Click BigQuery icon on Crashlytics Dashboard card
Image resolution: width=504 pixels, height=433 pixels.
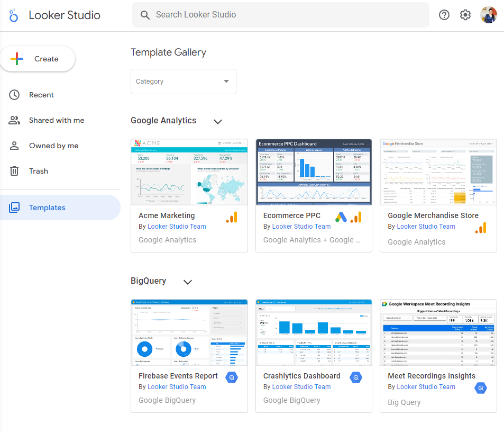[356, 377]
